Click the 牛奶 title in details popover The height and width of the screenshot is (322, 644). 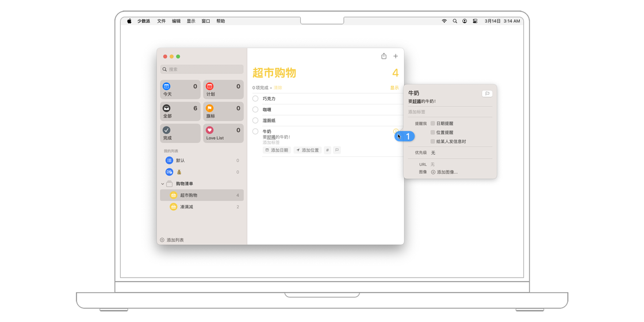pos(413,93)
